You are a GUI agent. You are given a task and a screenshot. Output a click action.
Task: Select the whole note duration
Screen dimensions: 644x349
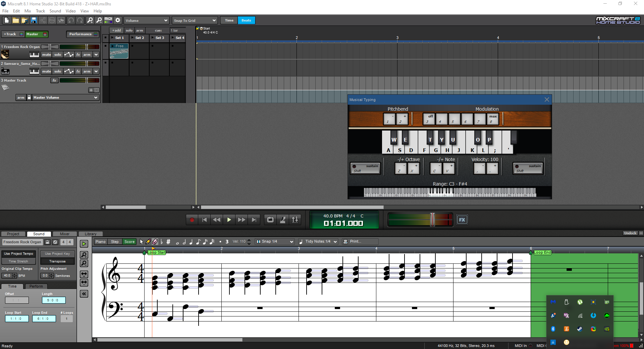tap(177, 242)
